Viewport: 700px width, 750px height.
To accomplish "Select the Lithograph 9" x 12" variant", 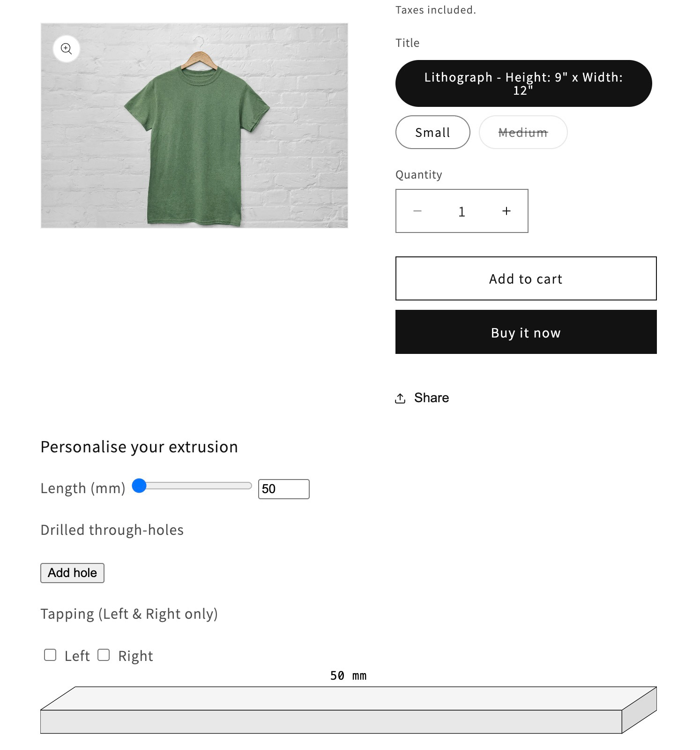I will pos(524,83).
